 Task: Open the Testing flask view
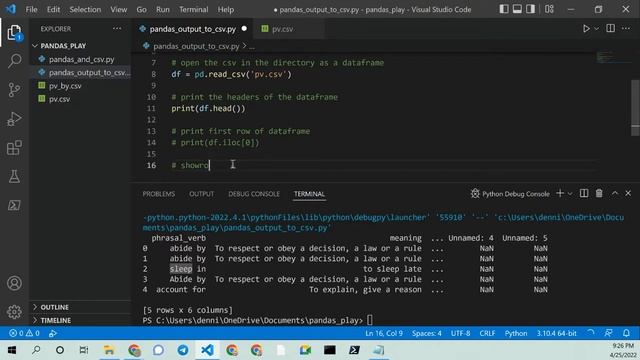[x=14, y=176]
